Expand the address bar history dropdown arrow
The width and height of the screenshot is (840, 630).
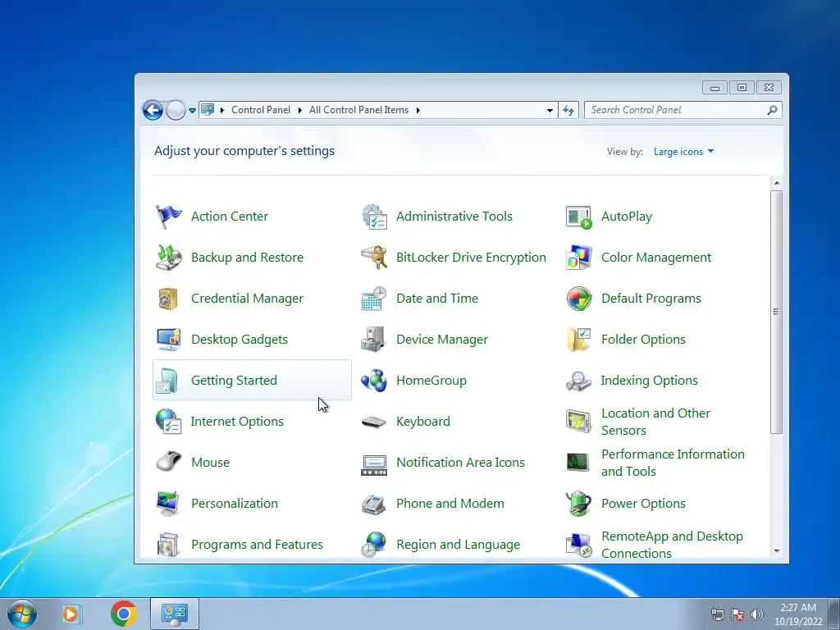pos(550,111)
